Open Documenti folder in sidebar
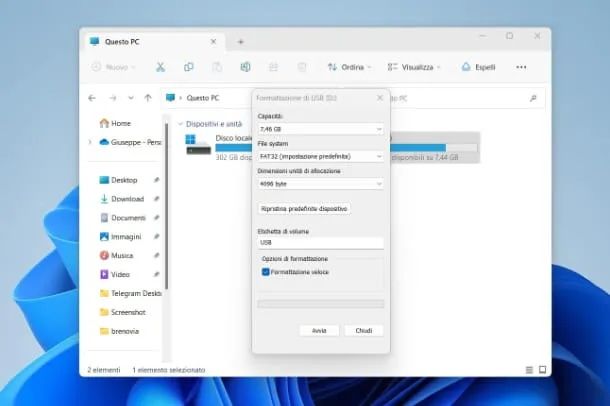 (123, 218)
